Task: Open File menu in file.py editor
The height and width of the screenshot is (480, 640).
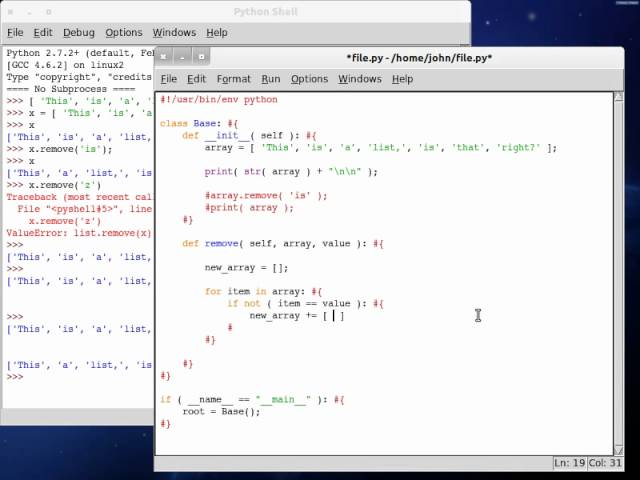Action: [169, 79]
